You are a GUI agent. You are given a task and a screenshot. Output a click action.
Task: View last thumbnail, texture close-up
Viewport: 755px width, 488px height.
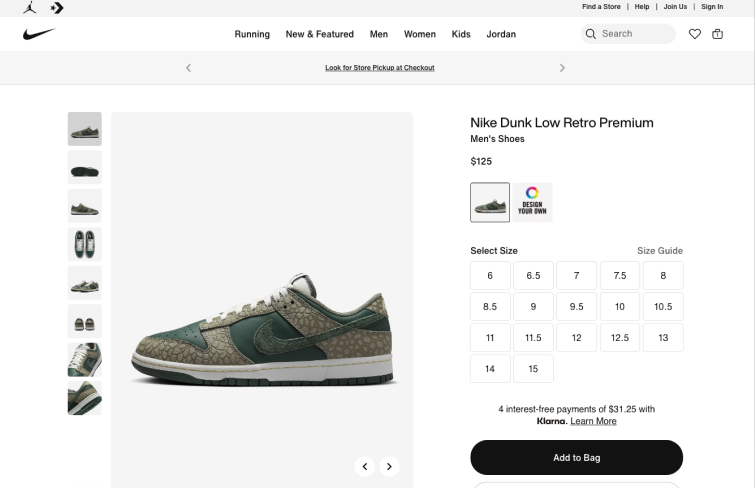pos(85,398)
